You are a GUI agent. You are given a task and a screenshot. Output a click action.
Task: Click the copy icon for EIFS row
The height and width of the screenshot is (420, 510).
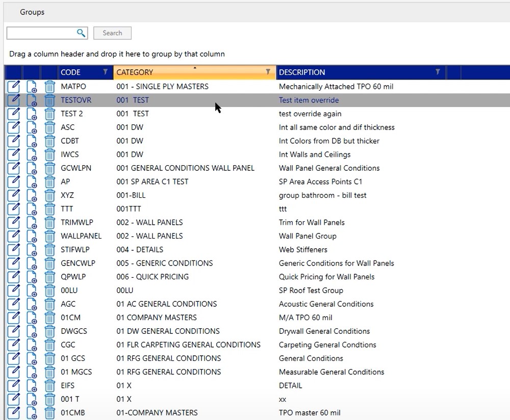[32, 386]
